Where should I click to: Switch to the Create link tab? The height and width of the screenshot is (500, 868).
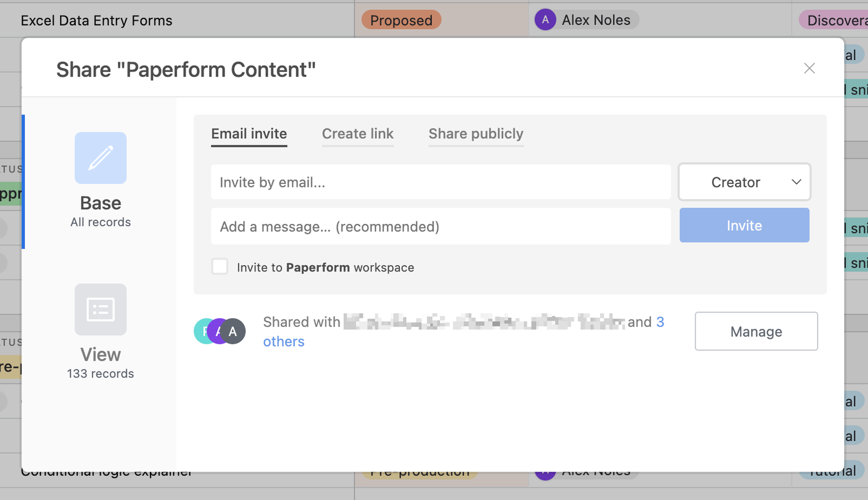tap(358, 134)
